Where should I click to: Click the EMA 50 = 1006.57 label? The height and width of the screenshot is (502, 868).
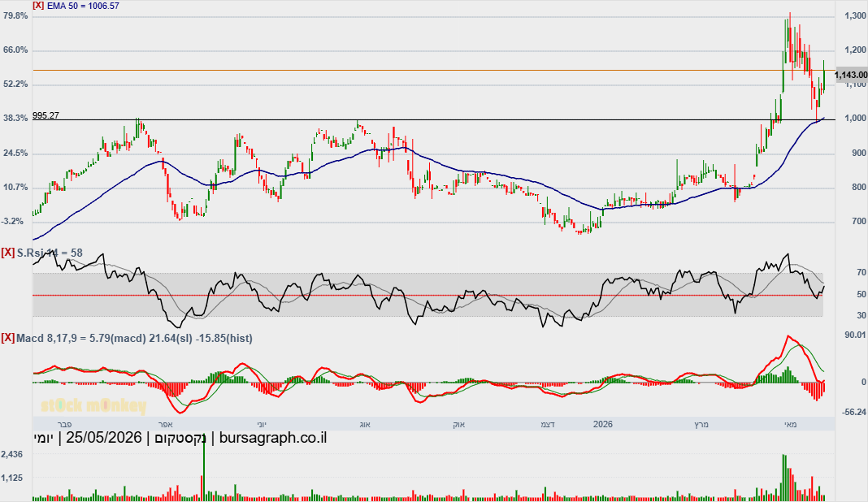point(83,6)
